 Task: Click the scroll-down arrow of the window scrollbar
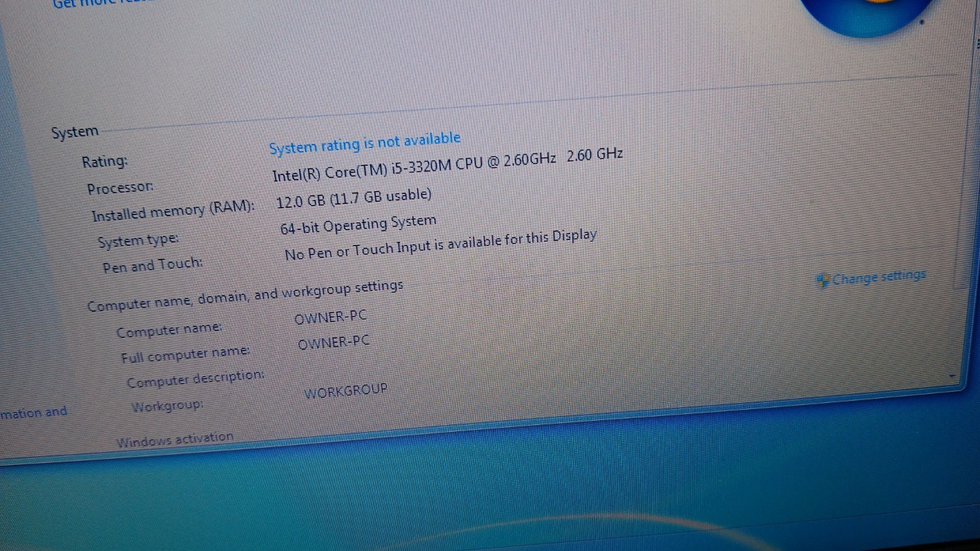(x=952, y=375)
